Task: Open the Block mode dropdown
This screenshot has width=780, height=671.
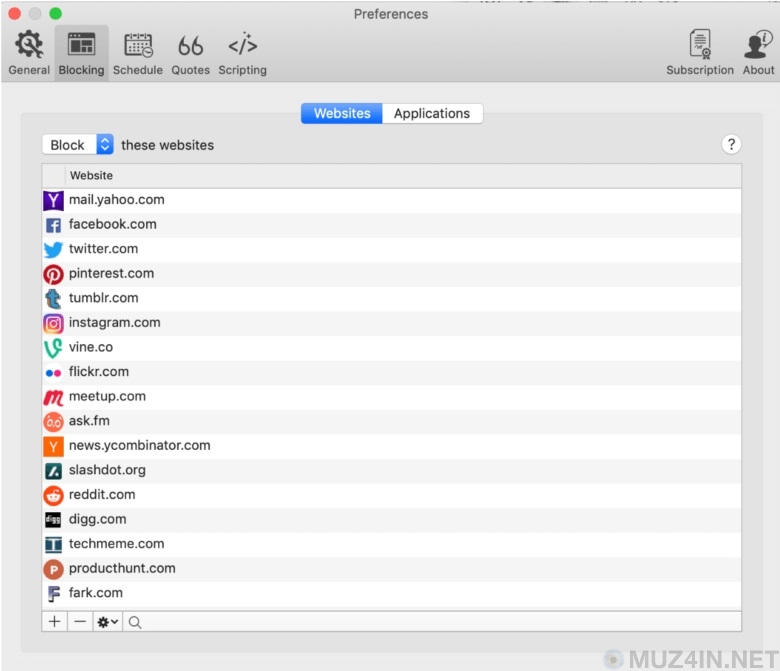Action: [78, 145]
